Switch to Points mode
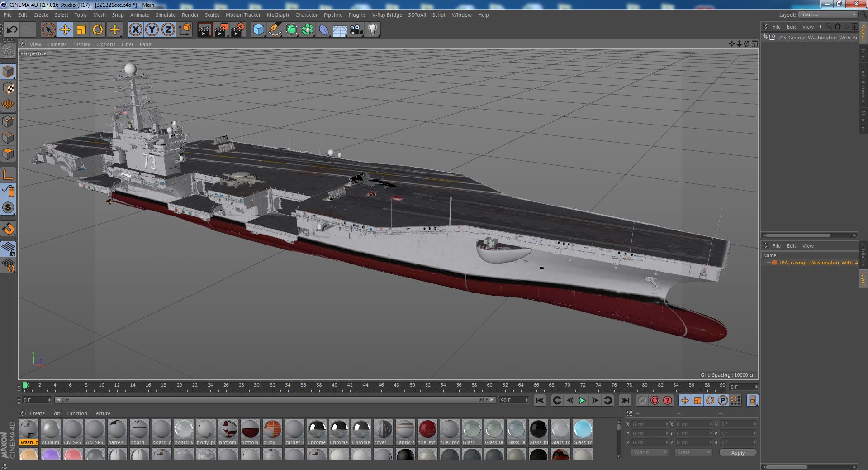The image size is (868, 470). pos(8,121)
